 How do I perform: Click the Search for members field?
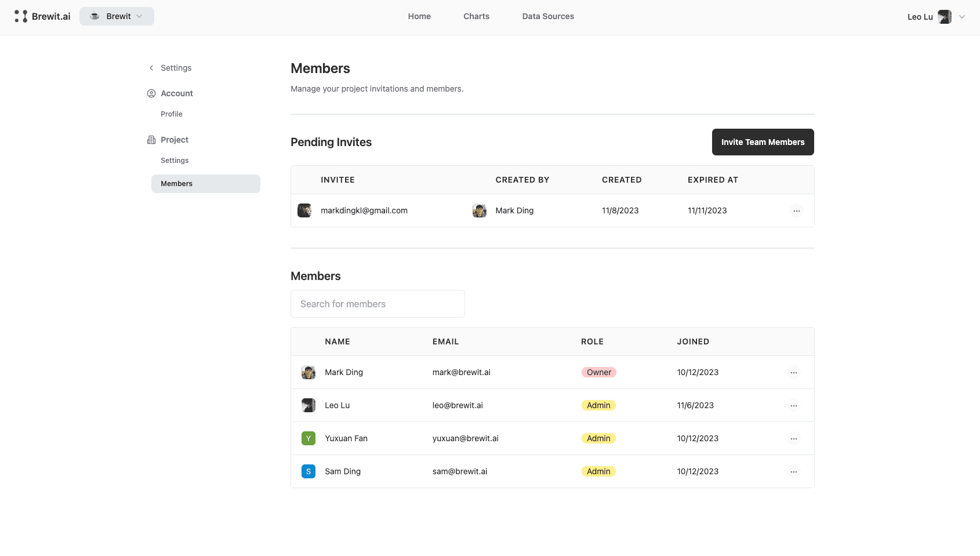(x=378, y=304)
